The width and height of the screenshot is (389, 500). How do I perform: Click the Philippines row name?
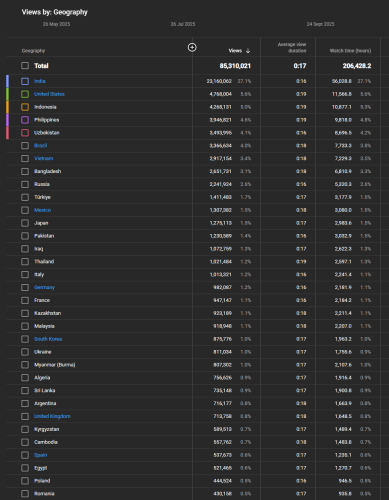(x=47, y=120)
